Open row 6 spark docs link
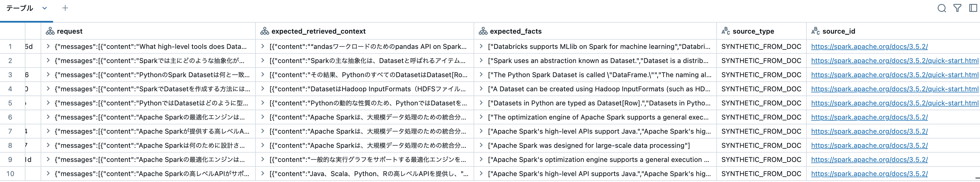The image size is (980, 182). tap(869, 117)
